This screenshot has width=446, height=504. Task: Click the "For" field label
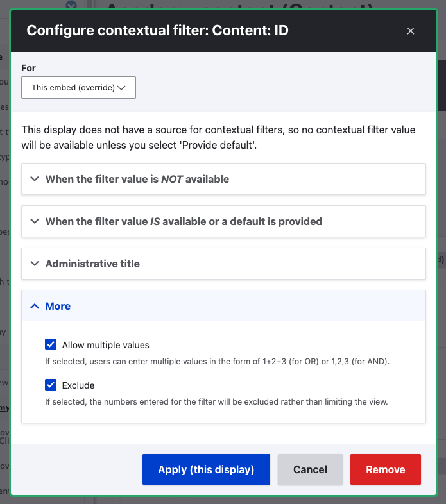tap(28, 67)
